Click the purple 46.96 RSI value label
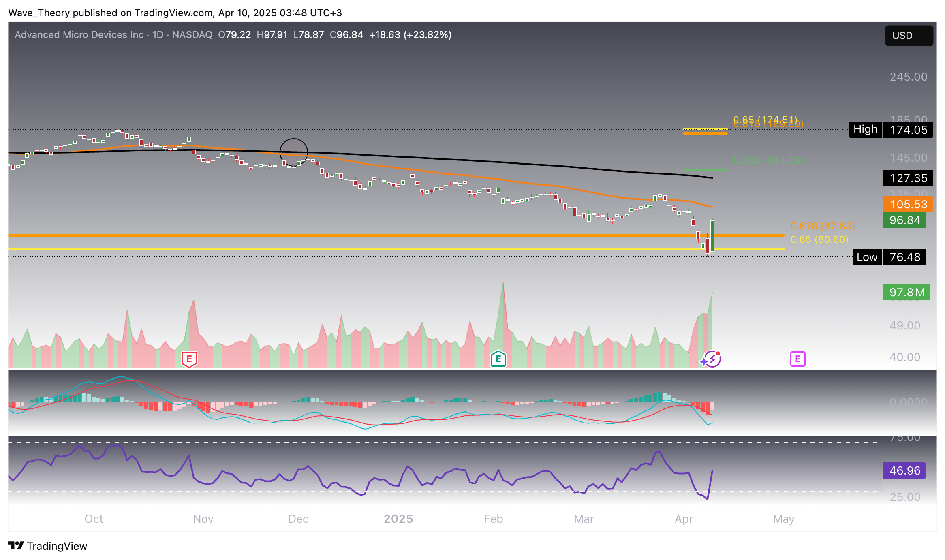The image size is (945, 560). [x=904, y=470]
